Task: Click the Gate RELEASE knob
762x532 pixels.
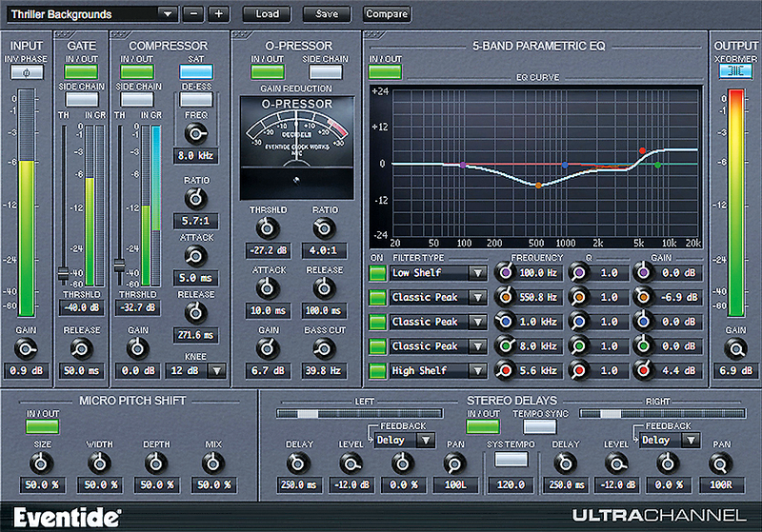Action: click(x=81, y=348)
